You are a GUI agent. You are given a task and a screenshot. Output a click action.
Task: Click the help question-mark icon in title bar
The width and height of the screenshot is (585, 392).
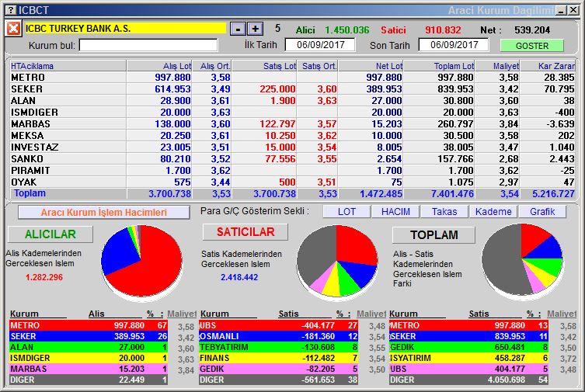point(12,10)
